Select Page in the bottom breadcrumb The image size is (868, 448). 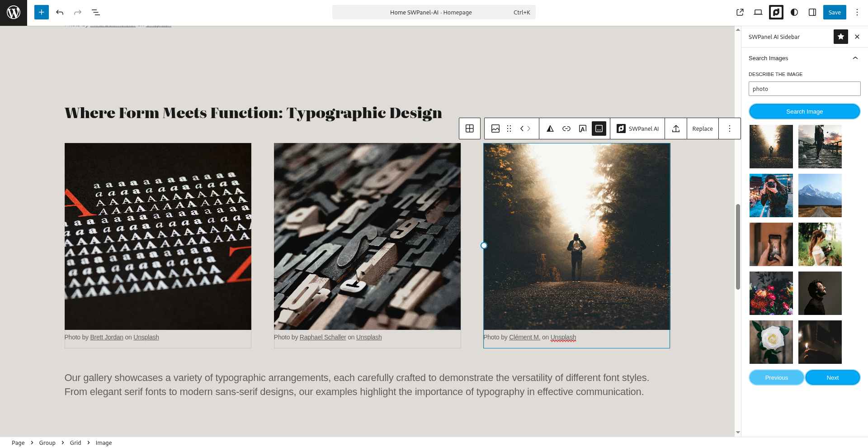click(18, 443)
